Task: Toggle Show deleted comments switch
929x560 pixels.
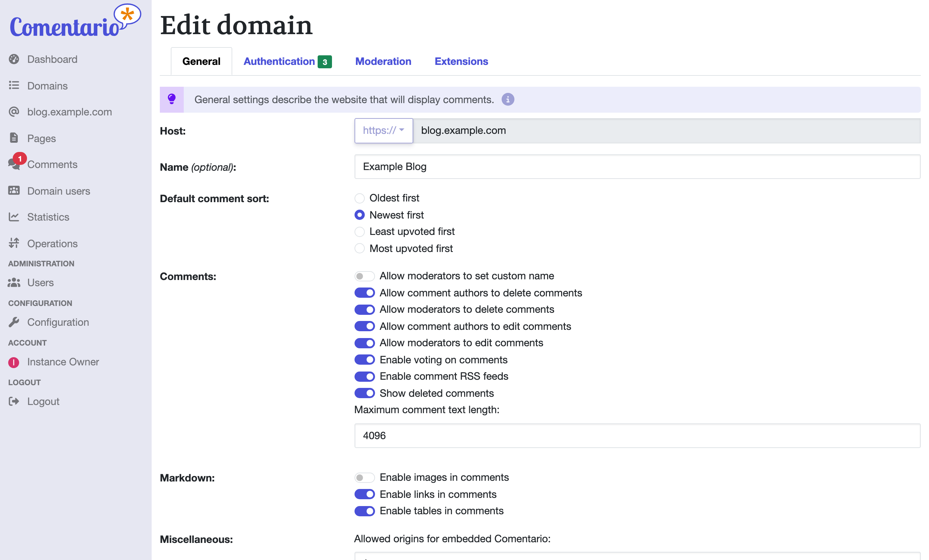Action: (364, 393)
